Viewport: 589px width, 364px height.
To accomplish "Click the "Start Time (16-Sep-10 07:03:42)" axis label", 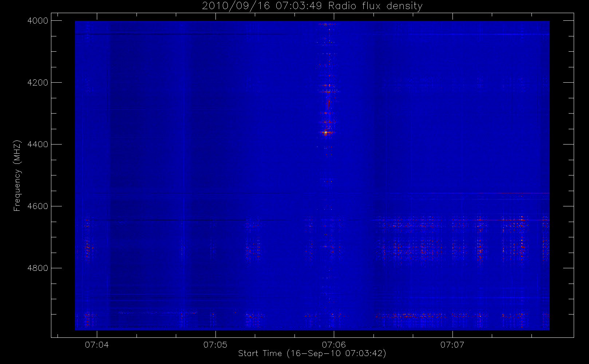I will 312,353.
